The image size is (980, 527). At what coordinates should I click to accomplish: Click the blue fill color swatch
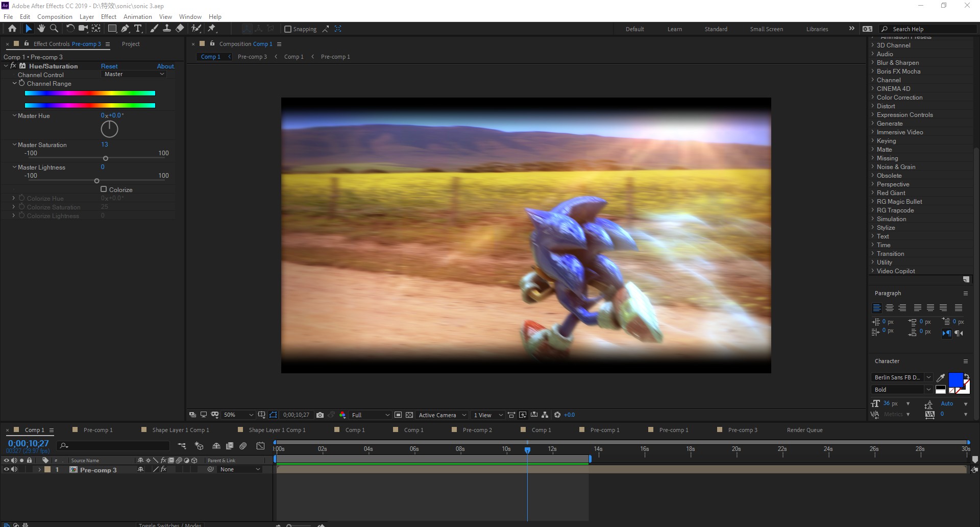955,379
